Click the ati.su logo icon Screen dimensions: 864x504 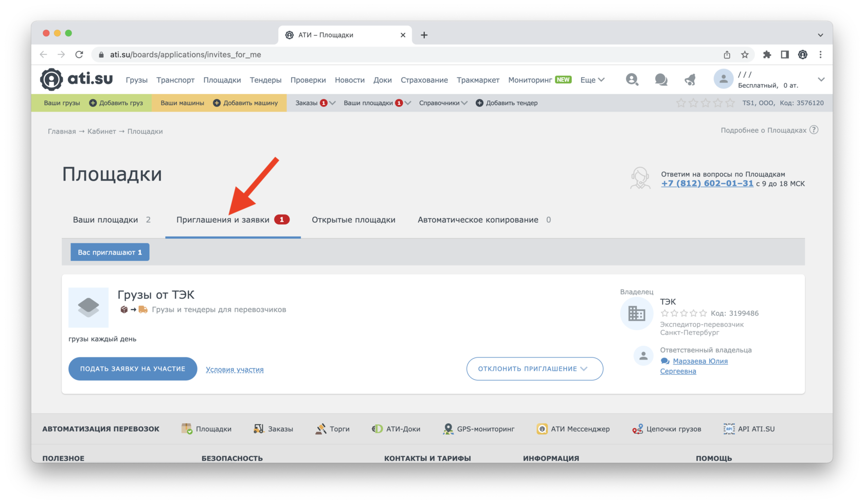[x=51, y=79]
